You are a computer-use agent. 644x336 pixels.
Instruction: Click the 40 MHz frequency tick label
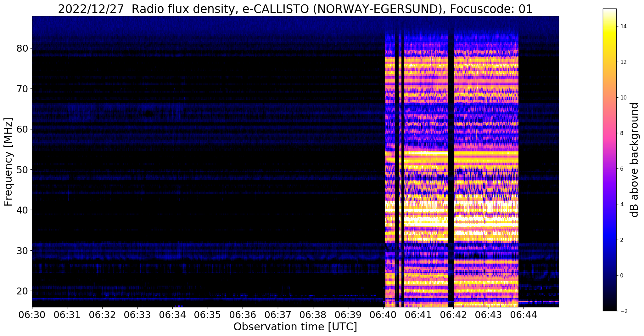[22, 210]
